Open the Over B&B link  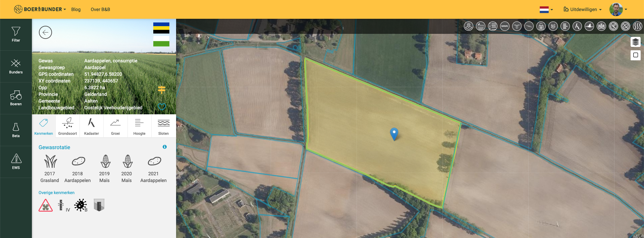100,9
